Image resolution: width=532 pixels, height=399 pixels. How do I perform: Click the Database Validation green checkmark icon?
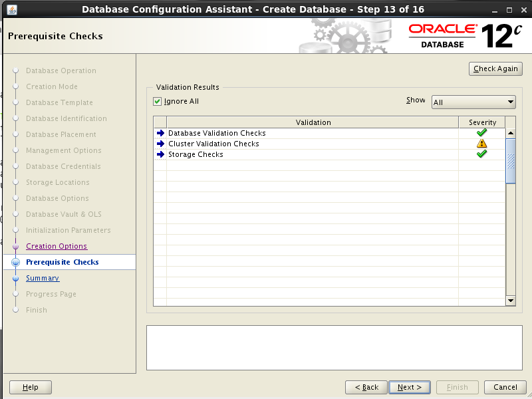click(x=481, y=132)
